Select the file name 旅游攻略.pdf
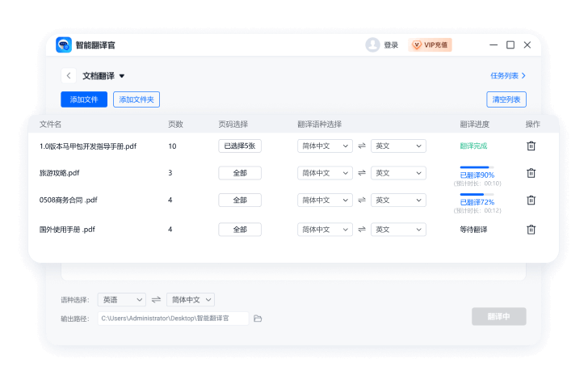Screen dimensions: 588x380 click(x=59, y=173)
